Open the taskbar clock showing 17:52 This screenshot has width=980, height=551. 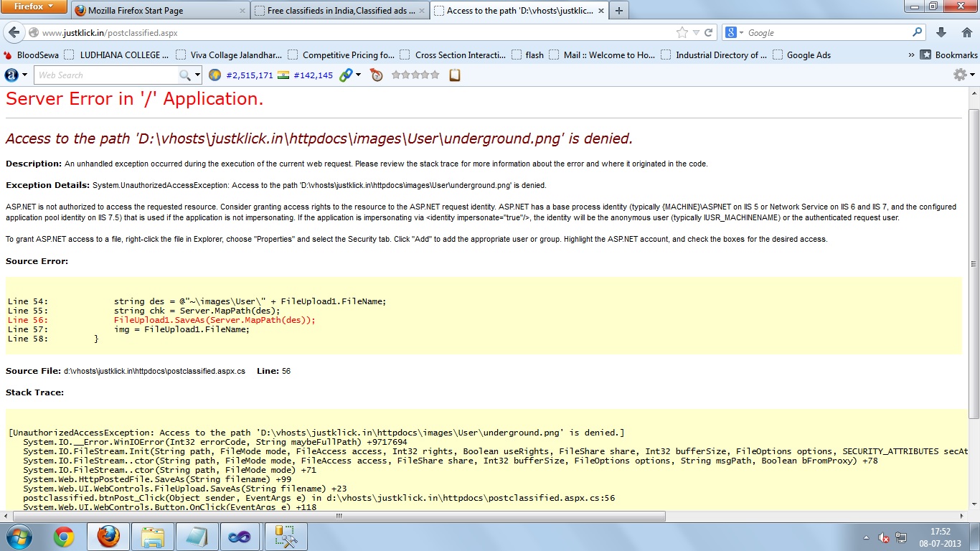click(940, 537)
